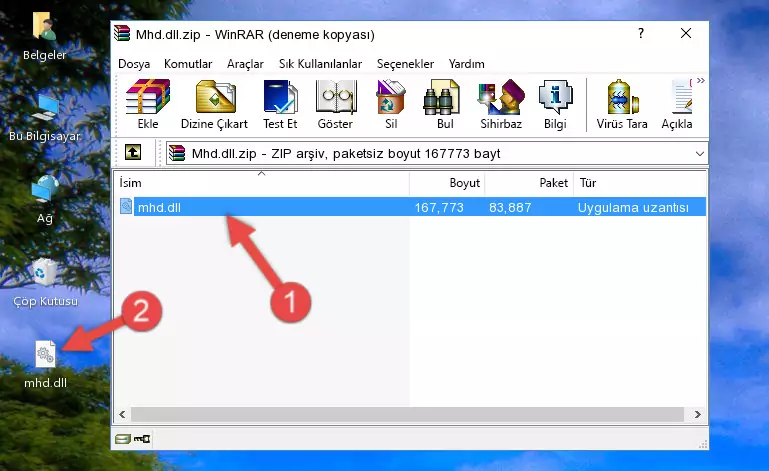The height and width of the screenshot is (471, 769).
Task: Open the archive path dropdown arrow
Action: pos(699,154)
